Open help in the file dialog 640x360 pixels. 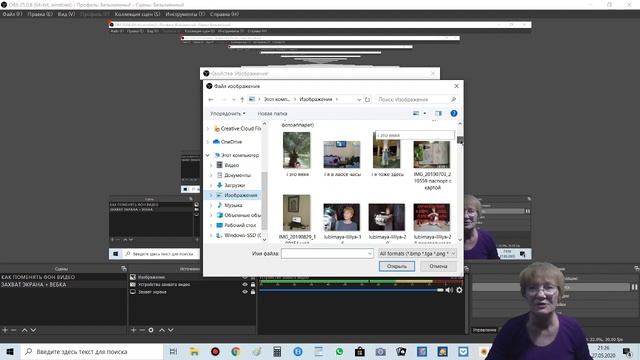[453, 113]
